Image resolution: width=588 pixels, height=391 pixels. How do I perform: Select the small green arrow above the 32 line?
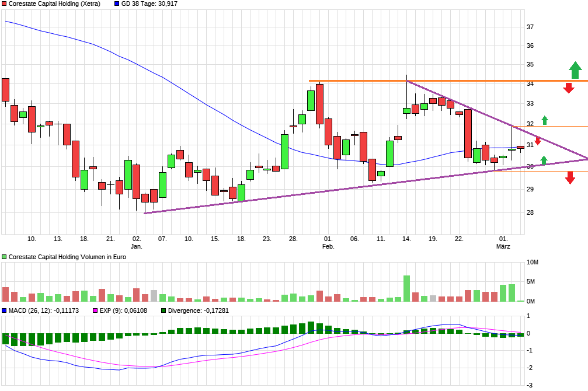545,119
